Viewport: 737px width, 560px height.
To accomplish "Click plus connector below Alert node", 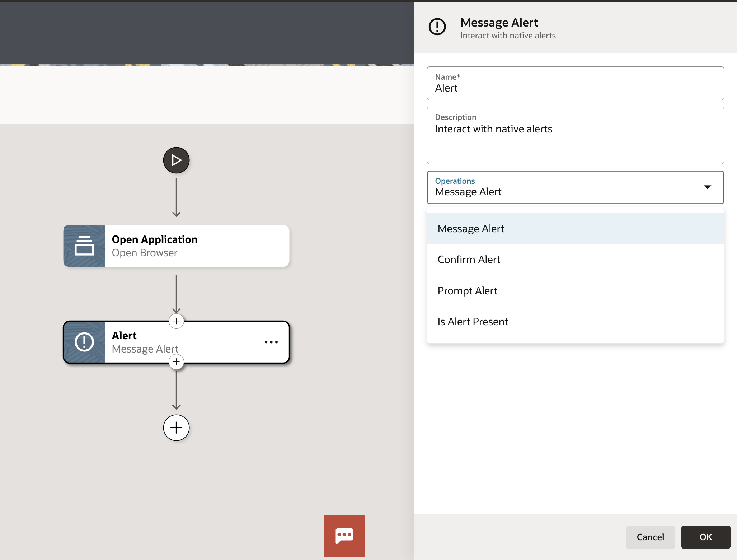I will 176,361.
